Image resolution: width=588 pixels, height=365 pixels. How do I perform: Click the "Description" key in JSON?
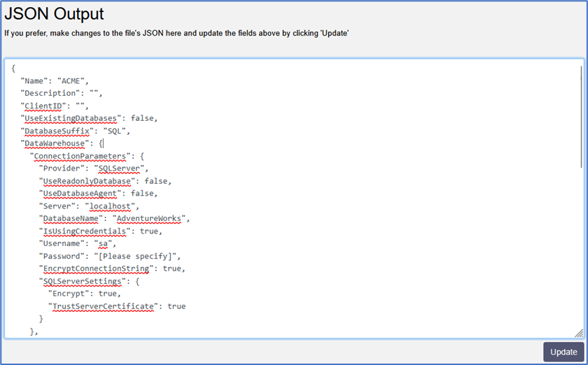click(49, 93)
